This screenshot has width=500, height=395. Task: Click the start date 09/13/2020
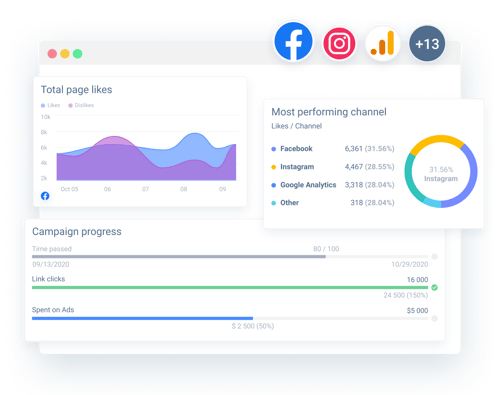coord(51,264)
